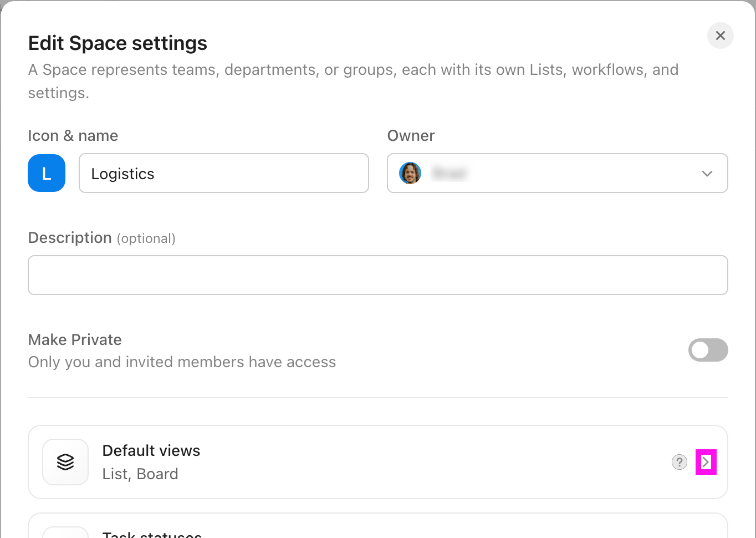The image size is (756, 538).
Task: Open the help tooltip for Default views
Action: coord(680,462)
